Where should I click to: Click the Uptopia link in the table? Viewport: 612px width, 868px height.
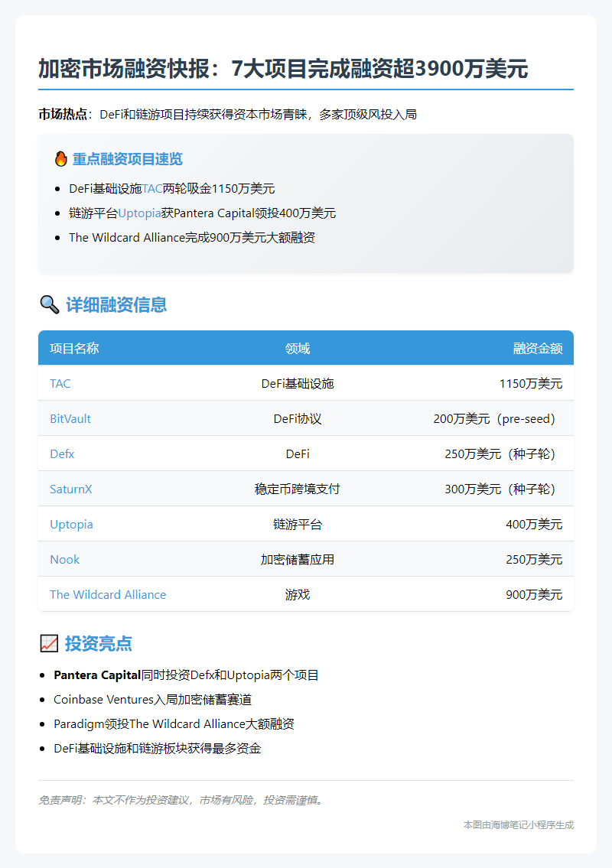pyautogui.click(x=71, y=524)
